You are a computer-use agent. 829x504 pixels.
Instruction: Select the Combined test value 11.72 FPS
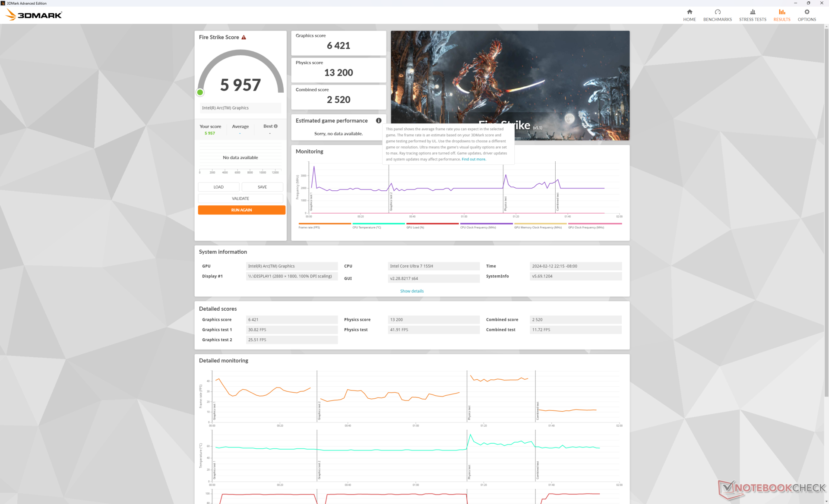click(x=576, y=330)
